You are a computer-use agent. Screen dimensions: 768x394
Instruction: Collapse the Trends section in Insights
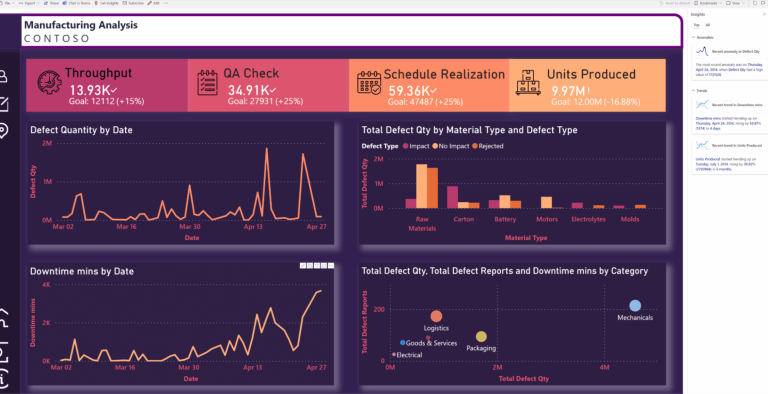pyautogui.click(x=694, y=91)
